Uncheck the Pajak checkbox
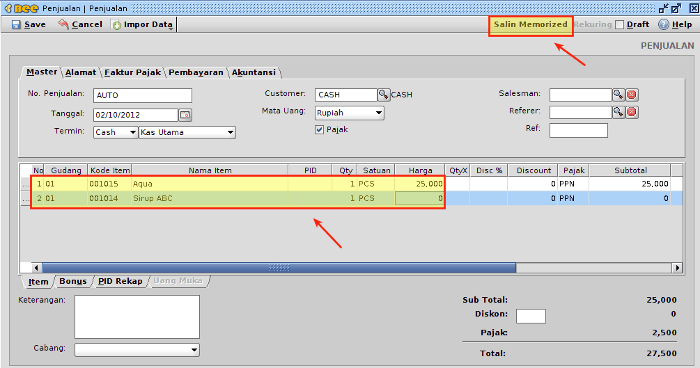This screenshot has width=700, height=368. [x=319, y=130]
